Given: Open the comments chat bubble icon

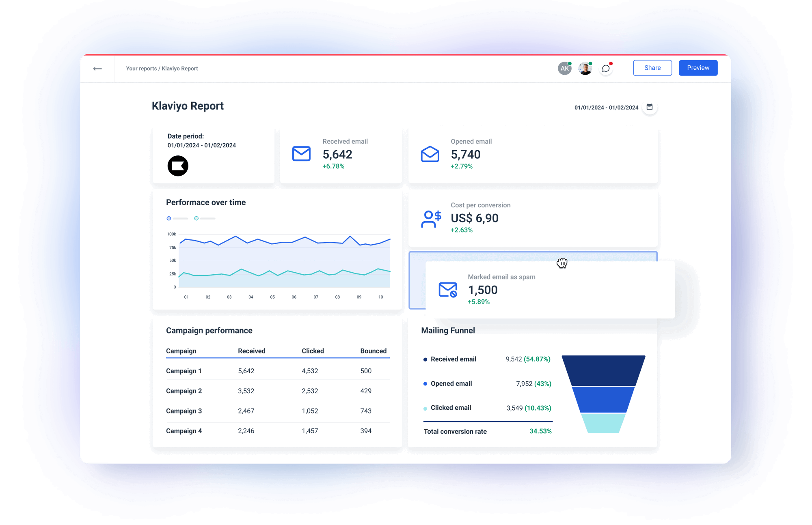Looking at the screenshot, I should click(x=606, y=68).
